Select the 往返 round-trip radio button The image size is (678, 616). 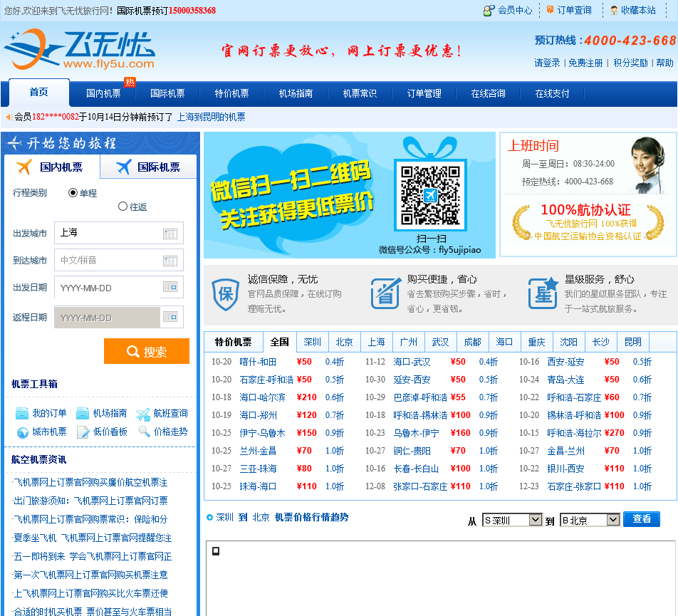[x=122, y=207]
